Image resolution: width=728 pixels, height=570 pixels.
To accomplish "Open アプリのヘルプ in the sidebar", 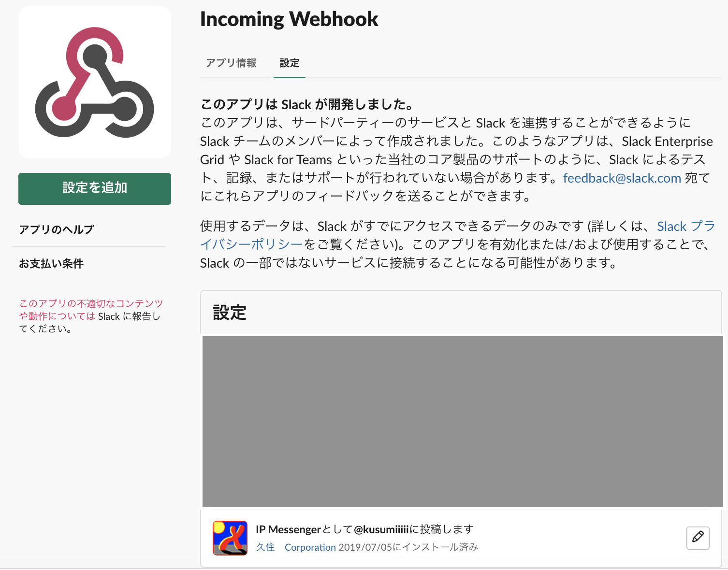I will click(56, 229).
